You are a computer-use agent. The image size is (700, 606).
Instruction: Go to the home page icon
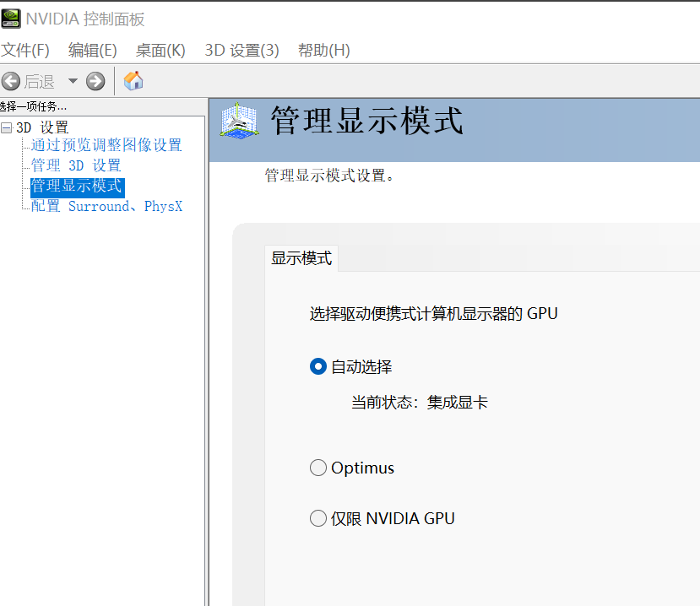(x=133, y=81)
